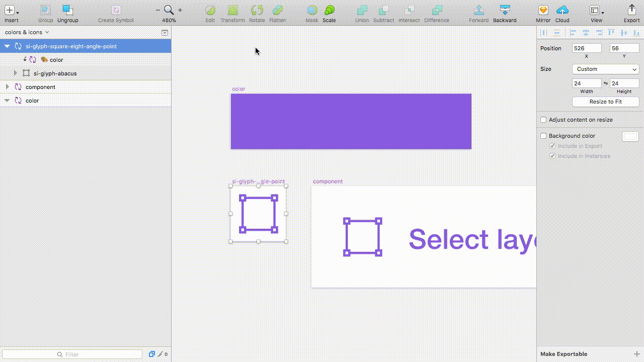Enable Adjust content on resize

click(x=543, y=120)
